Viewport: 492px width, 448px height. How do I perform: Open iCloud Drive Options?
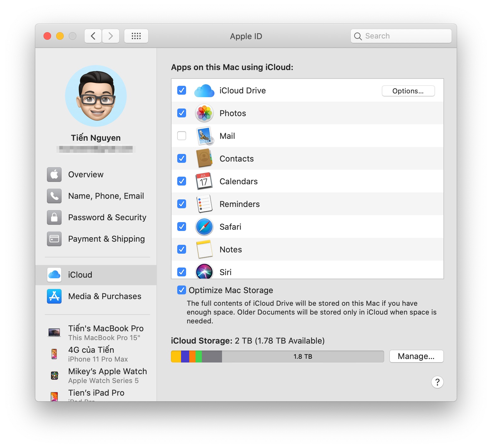(408, 91)
